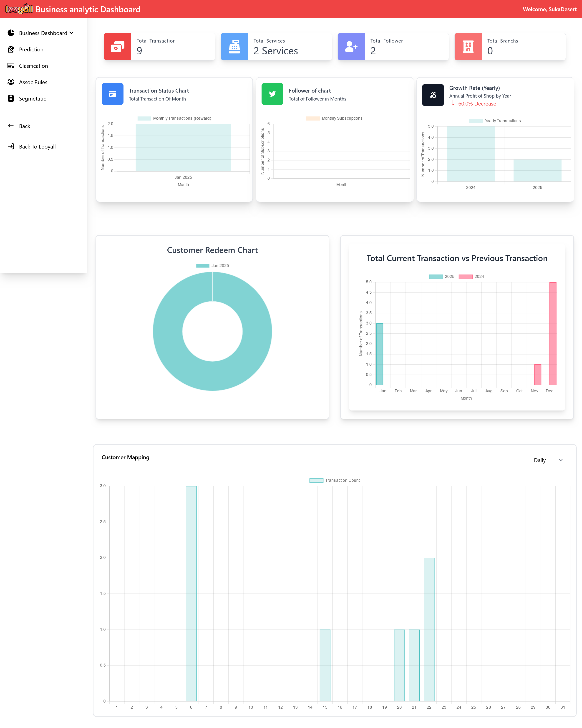Toggle Yearly Transactions legend entry
582x728 pixels.
(495, 121)
